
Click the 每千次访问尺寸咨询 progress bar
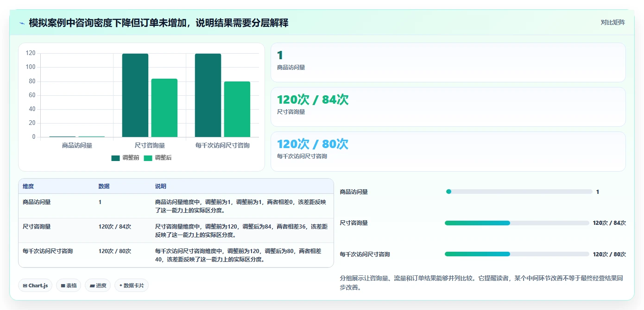517,254
